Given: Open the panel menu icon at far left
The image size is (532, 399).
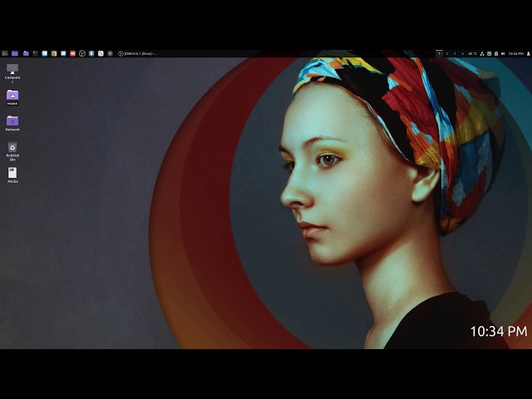Looking at the screenshot, I should (5, 53).
